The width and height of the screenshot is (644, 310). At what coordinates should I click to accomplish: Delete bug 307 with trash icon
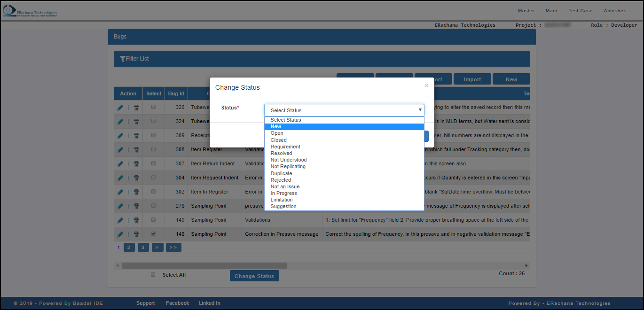136,164
